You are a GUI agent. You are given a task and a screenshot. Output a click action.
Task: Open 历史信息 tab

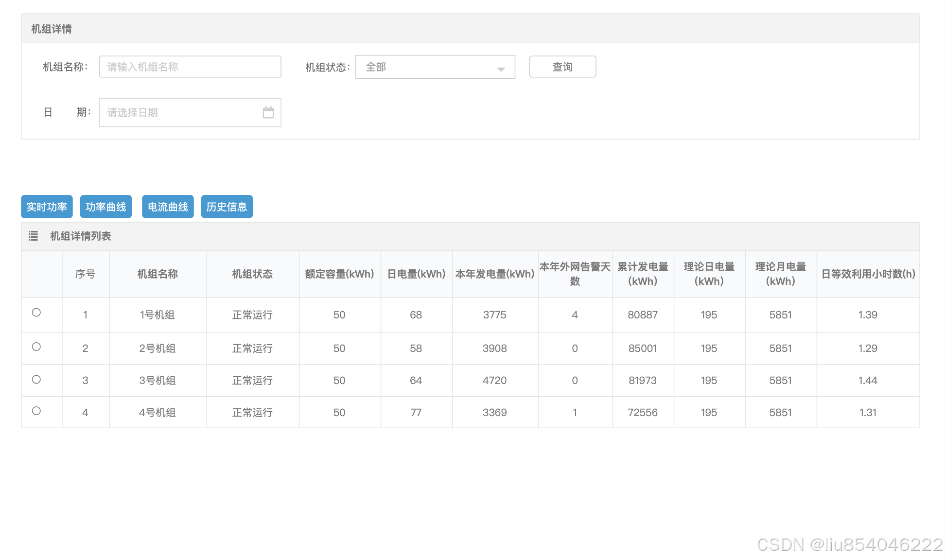click(x=227, y=207)
